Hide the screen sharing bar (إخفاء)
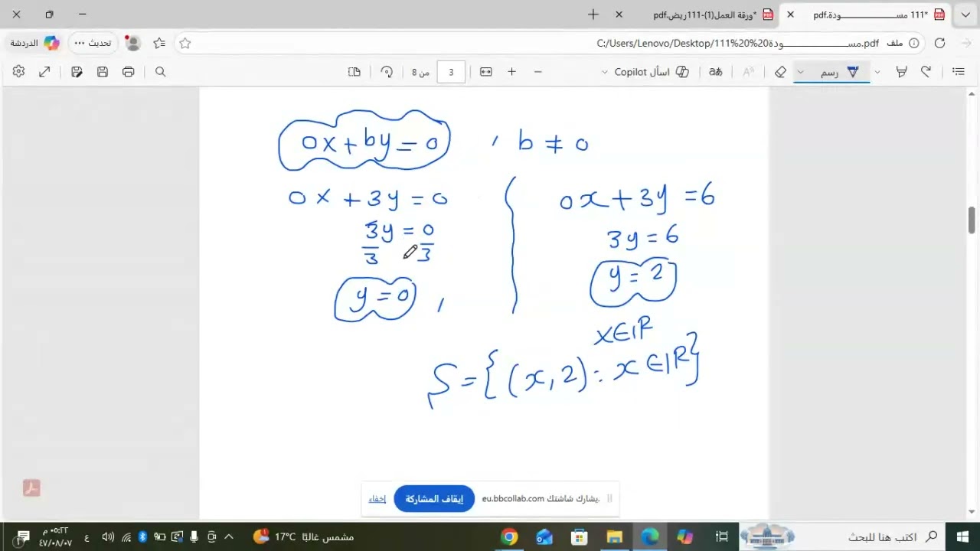Viewport: 980px width, 551px height. pos(377,499)
